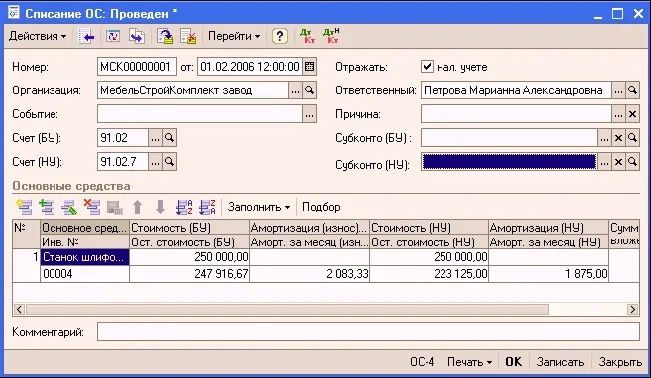This screenshot has width=651, height=378.
Task: Click the horizontal scrollbar left arrow
Action: coord(19,309)
